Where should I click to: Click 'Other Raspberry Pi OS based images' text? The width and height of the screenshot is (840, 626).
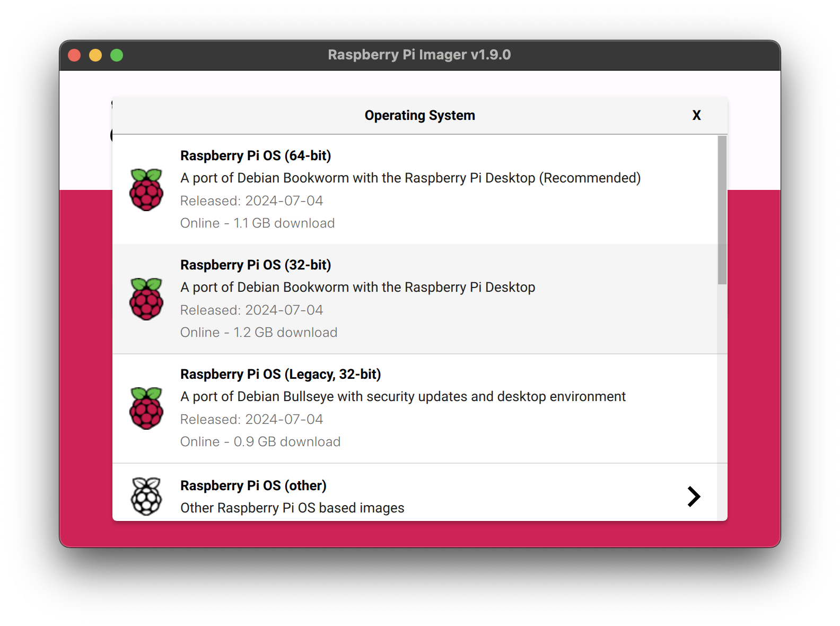pyautogui.click(x=292, y=508)
